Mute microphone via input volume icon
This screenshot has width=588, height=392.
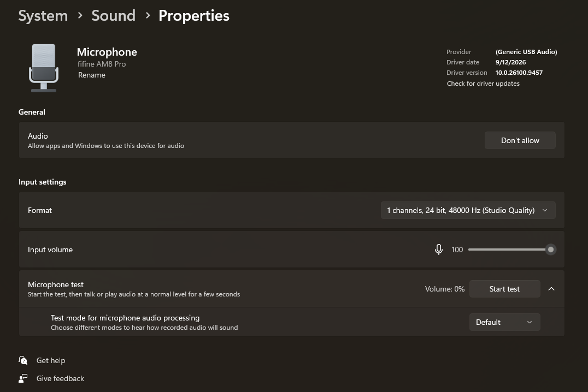click(438, 250)
